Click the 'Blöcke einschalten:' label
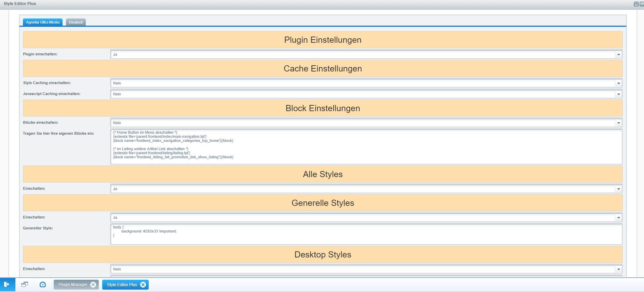 click(x=40, y=122)
